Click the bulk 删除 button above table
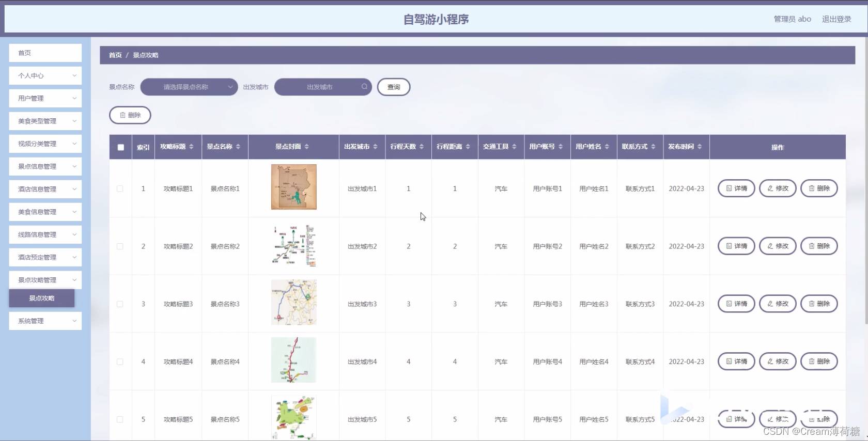 (130, 115)
